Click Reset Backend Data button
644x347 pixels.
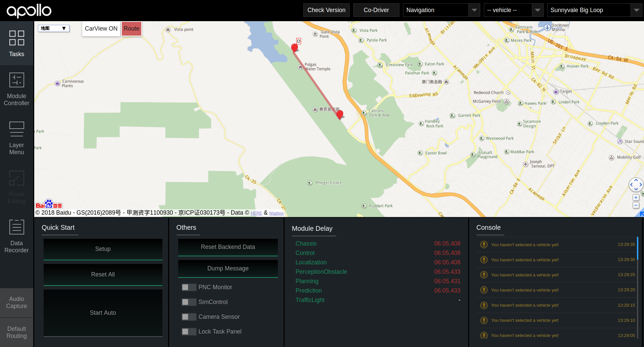click(228, 247)
